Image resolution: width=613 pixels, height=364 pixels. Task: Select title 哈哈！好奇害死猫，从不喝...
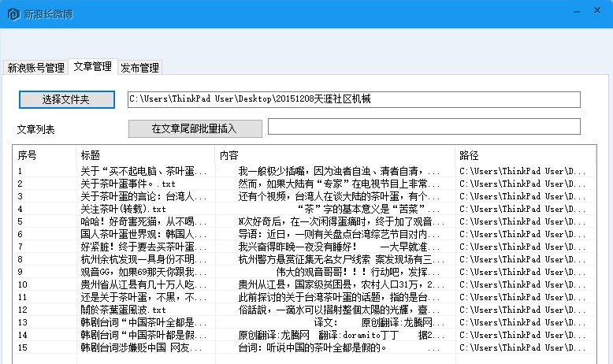143,221
